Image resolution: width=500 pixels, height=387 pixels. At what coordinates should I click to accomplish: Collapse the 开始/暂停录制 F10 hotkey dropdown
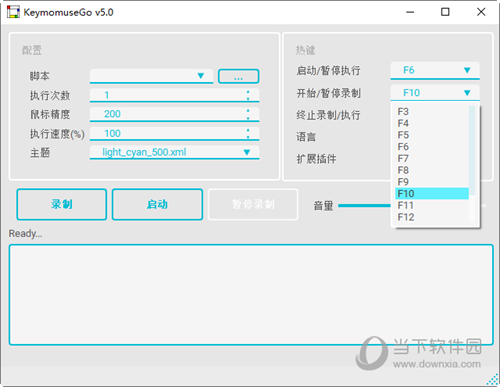click(435, 93)
